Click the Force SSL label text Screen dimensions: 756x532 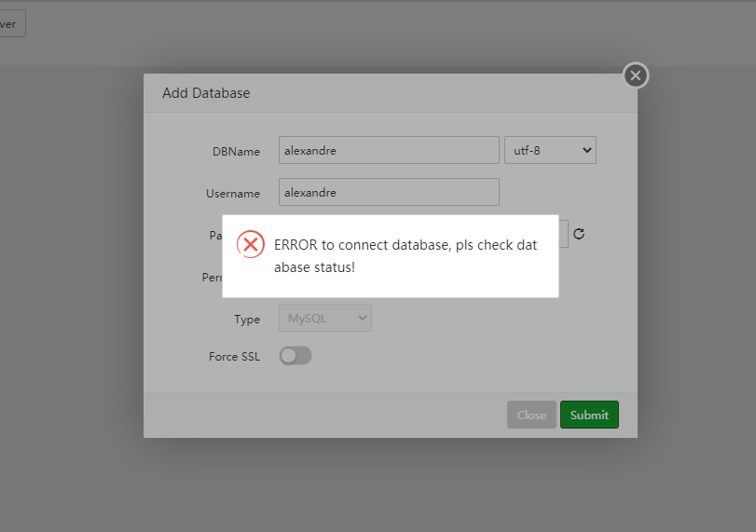234,357
